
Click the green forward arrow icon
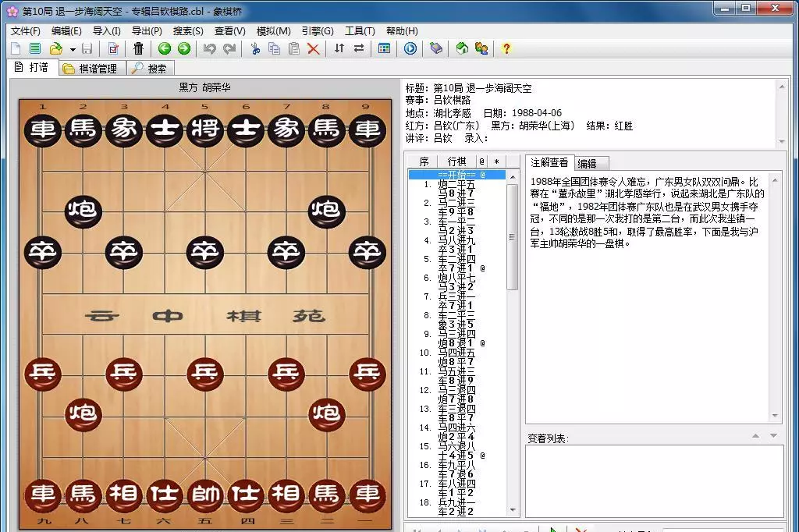184,48
